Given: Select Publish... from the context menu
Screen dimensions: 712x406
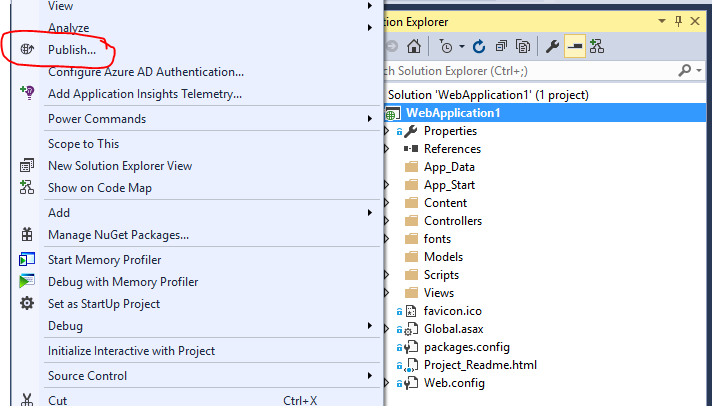Looking at the screenshot, I should [x=72, y=49].
